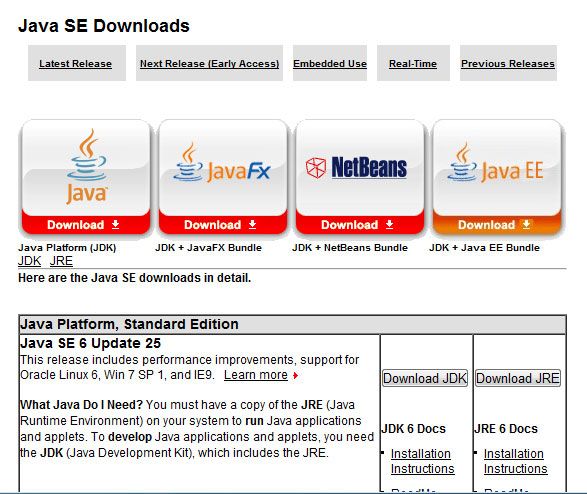Go to the Real-Time tab

(x=413, y=64)
